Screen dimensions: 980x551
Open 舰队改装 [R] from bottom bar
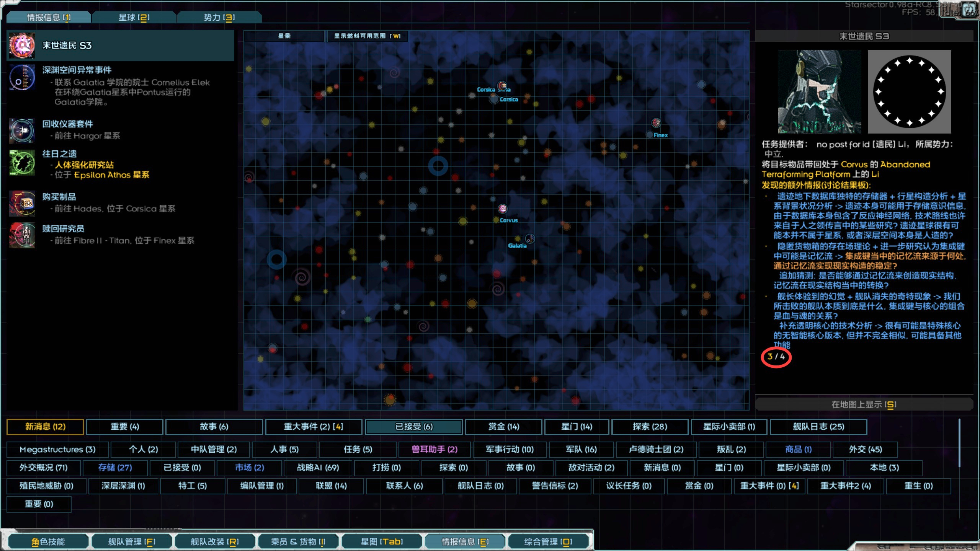pos(214,542)
